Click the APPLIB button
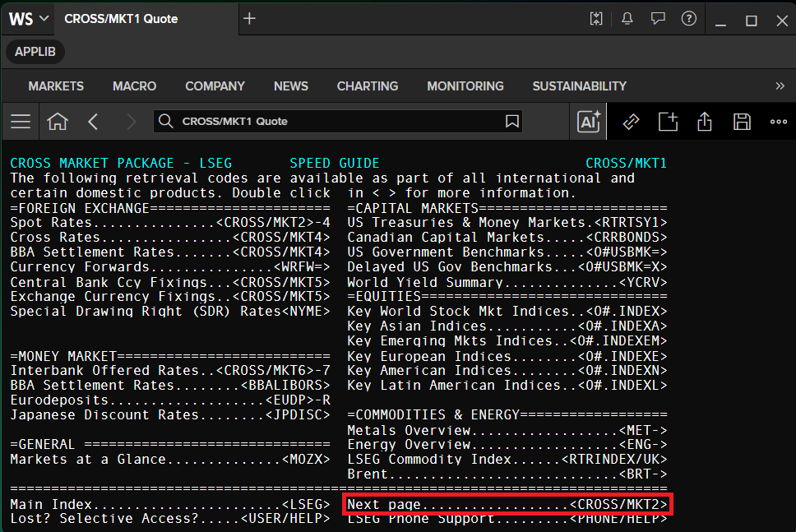The image size is (796, 532). coord(35,52)
